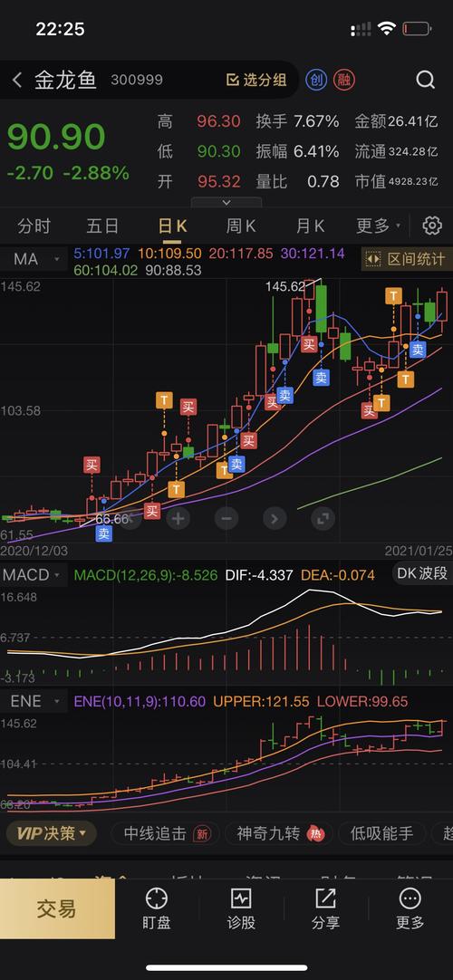Tap the 市值 4928.23亿 value
This screenshot has height=980, width=453.
(413, 182)
